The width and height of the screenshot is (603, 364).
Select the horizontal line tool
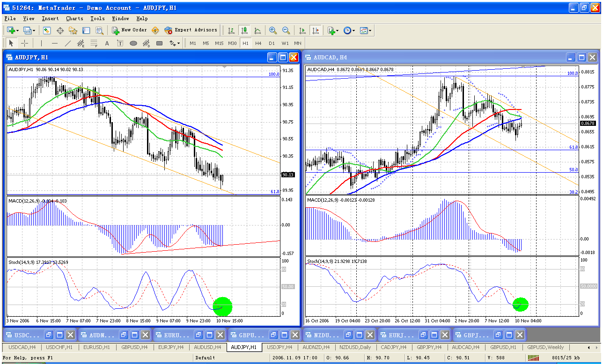pyautogui.click(x=55, y=44)
